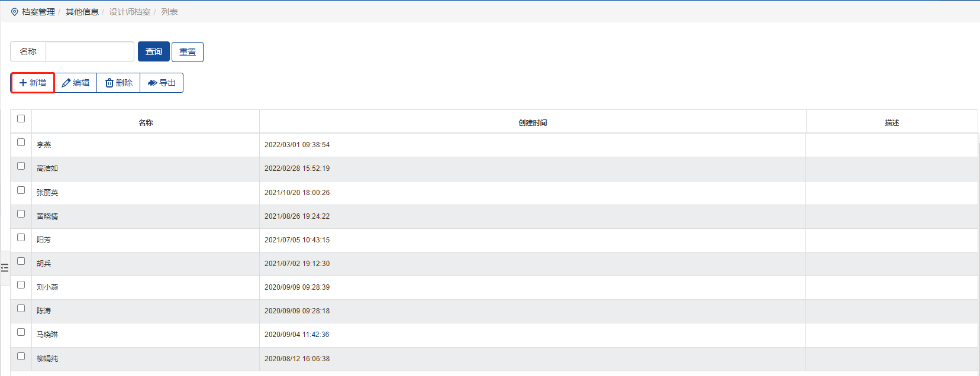The height and width of the screenshot is (376, 980).
Task: Expand the collapsed side panel handle
Action: [5, 268]
